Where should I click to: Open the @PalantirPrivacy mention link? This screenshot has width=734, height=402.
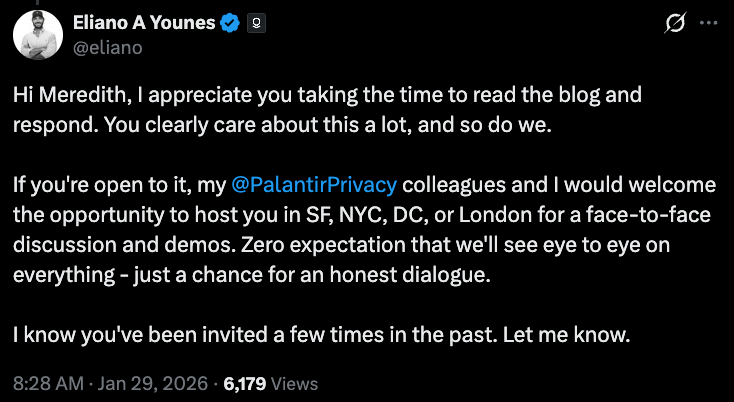314,186
